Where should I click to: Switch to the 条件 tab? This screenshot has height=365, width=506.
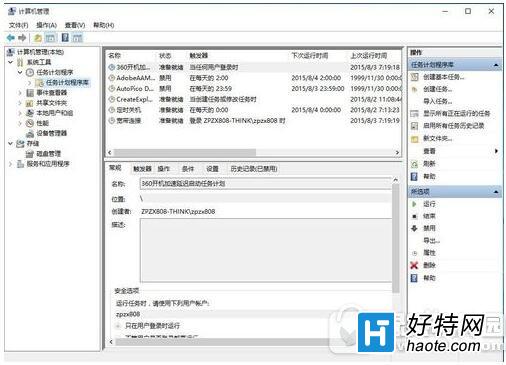click(188, 169)
